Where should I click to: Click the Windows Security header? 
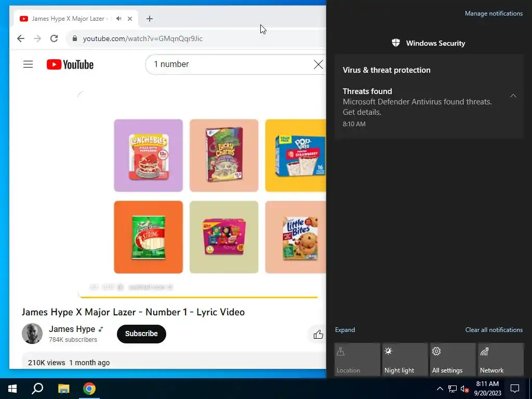point(429,43)
